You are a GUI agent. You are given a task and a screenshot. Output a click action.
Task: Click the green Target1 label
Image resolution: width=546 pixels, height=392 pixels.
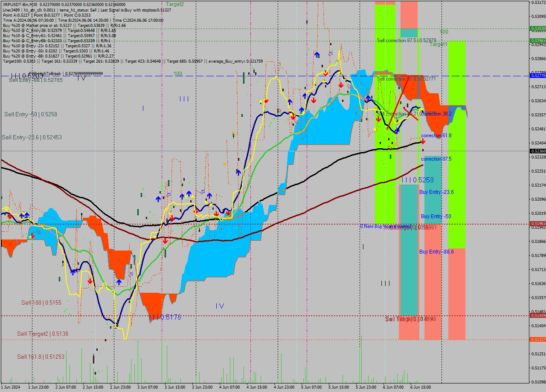tap(439, 44)
